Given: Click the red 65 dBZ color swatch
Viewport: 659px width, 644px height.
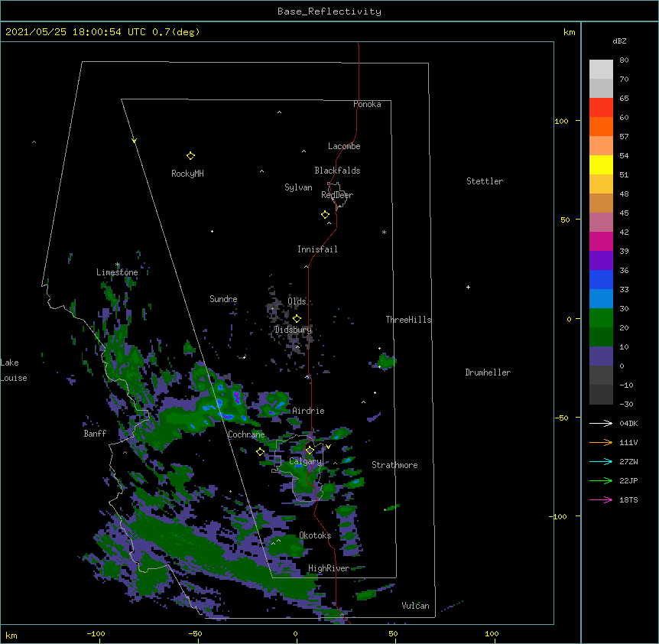Looking at the screenshot, I should pyautogui.click(x=601, y=107).
